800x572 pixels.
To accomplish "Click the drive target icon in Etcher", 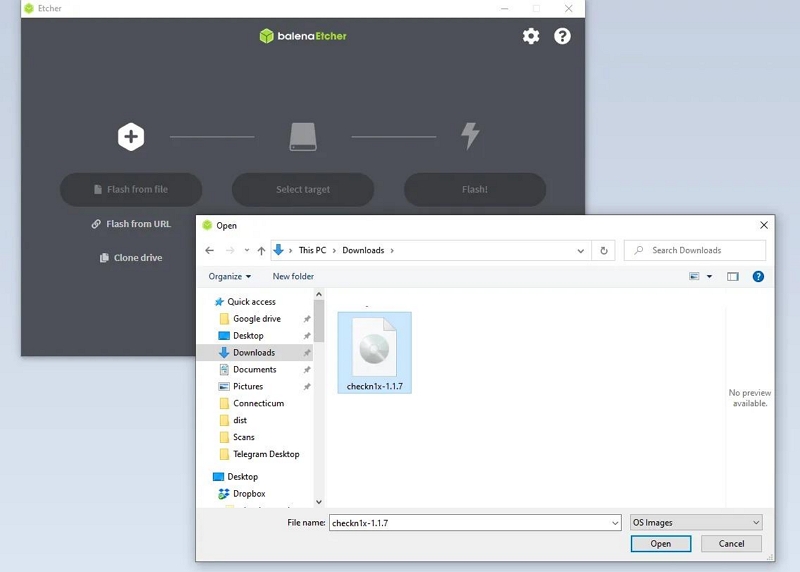I will (303, 137).
